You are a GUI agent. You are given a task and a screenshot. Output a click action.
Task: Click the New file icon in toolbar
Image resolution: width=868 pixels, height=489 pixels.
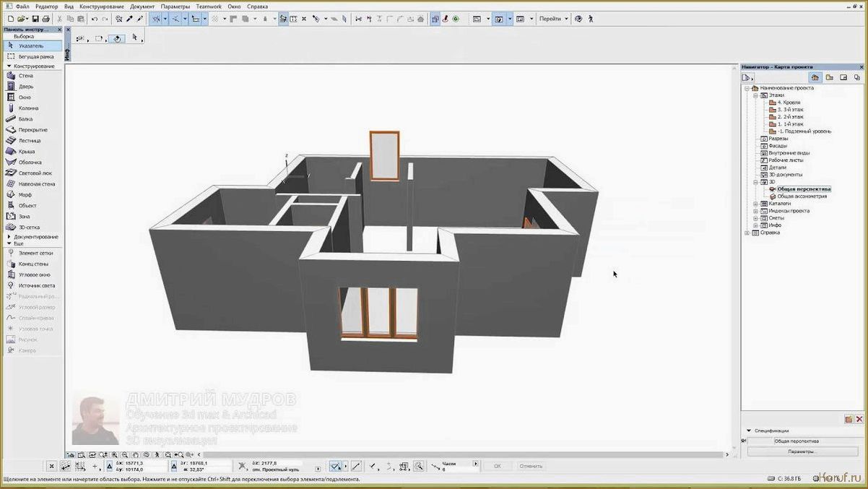click(x=9, y=19)
